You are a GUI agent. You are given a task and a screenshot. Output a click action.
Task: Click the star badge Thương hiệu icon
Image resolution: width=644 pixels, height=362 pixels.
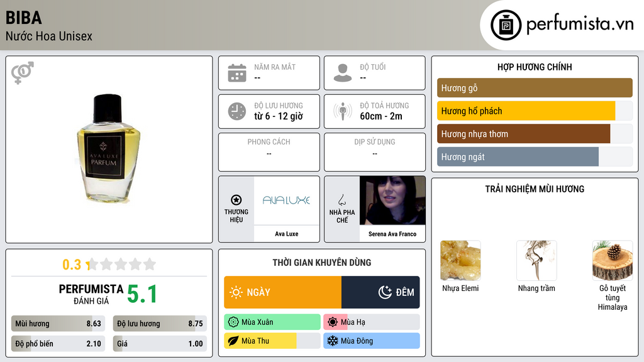pyautogui.click(x=236, y=200)
